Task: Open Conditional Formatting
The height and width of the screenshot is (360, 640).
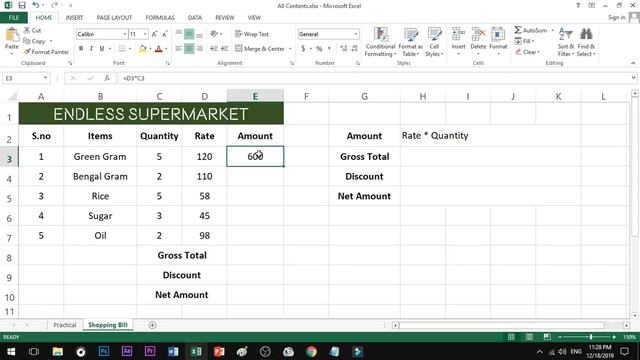Action: (x=380, y=42)
